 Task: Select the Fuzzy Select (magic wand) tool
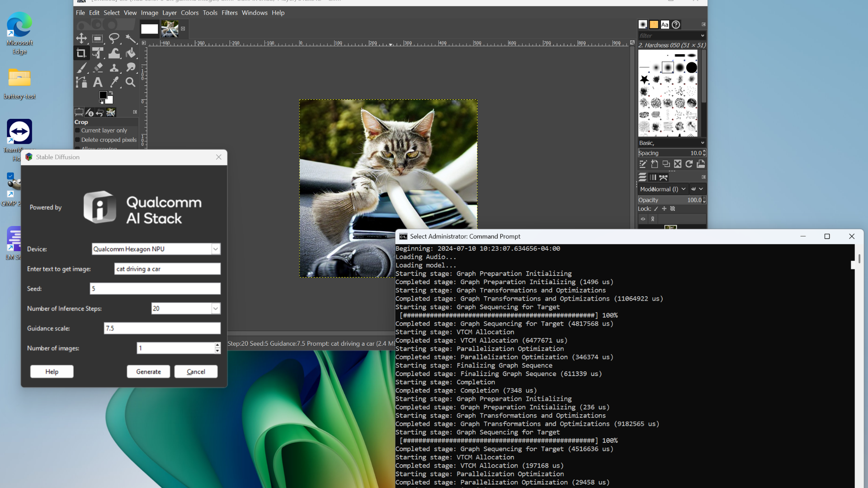click(x=131, y=38)
